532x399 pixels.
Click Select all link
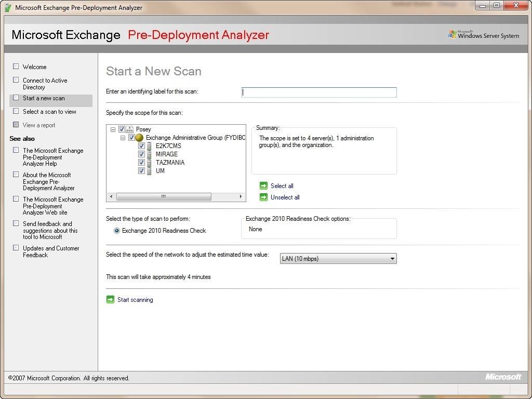click(x=282, y=186)
